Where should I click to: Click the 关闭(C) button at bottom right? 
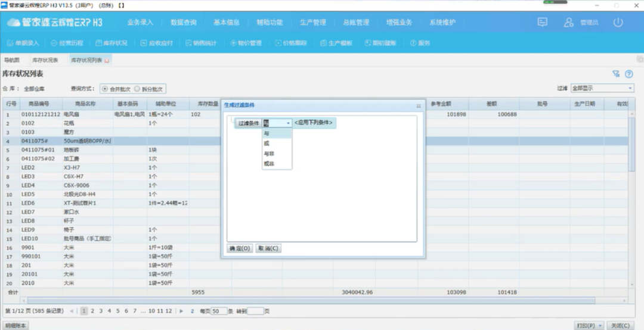point(620,325)
